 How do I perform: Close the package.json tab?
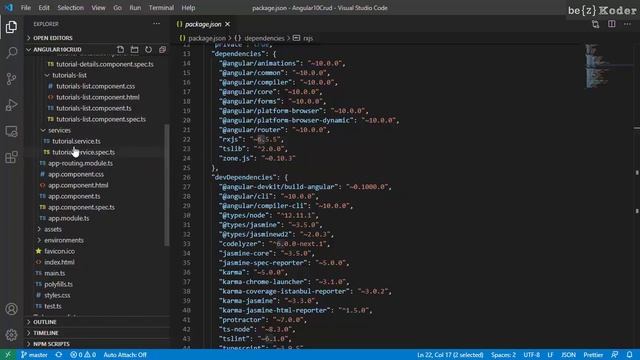tap(228, 24)
